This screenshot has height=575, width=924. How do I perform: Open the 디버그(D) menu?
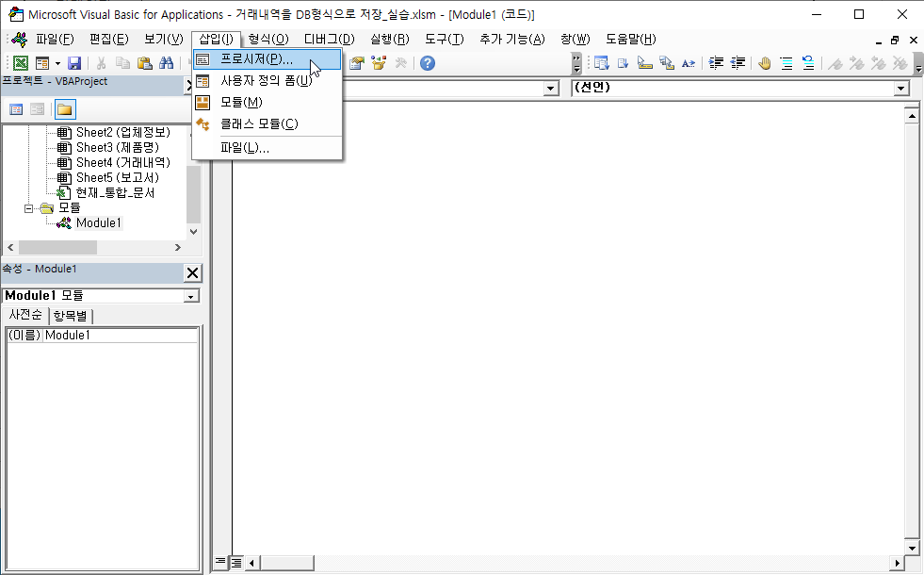pyautogui.click(x=330, y=39)
